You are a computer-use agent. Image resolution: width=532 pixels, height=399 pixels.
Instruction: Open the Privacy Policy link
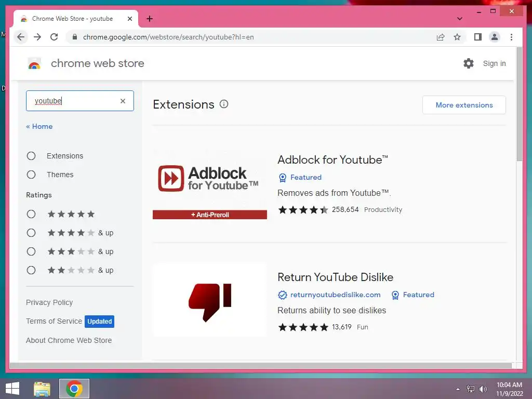tap(49, 302)
